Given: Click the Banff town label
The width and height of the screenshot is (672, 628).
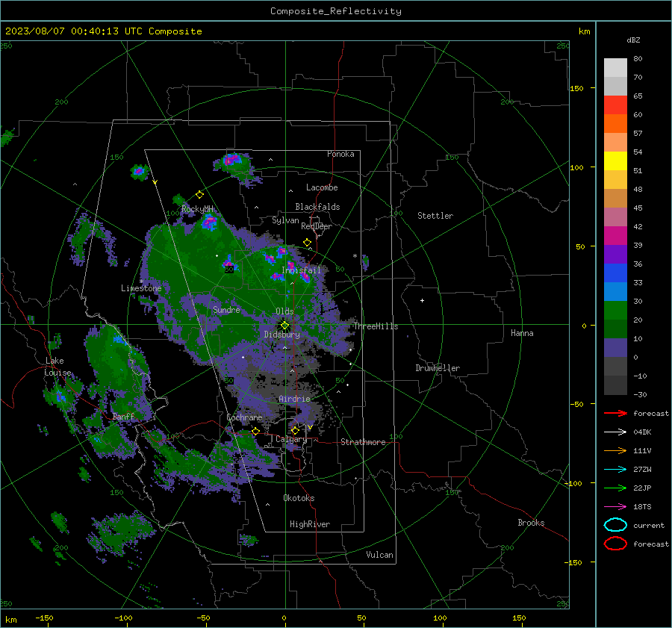Looking at the screenshot, I should (x=123, y=416).
